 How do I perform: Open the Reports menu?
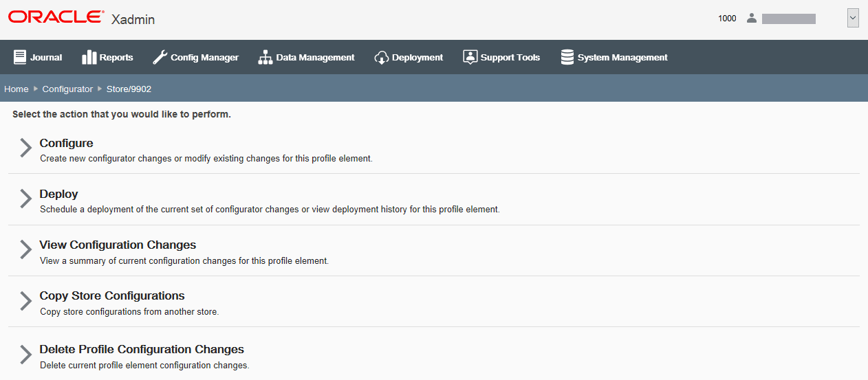point(107,57)
